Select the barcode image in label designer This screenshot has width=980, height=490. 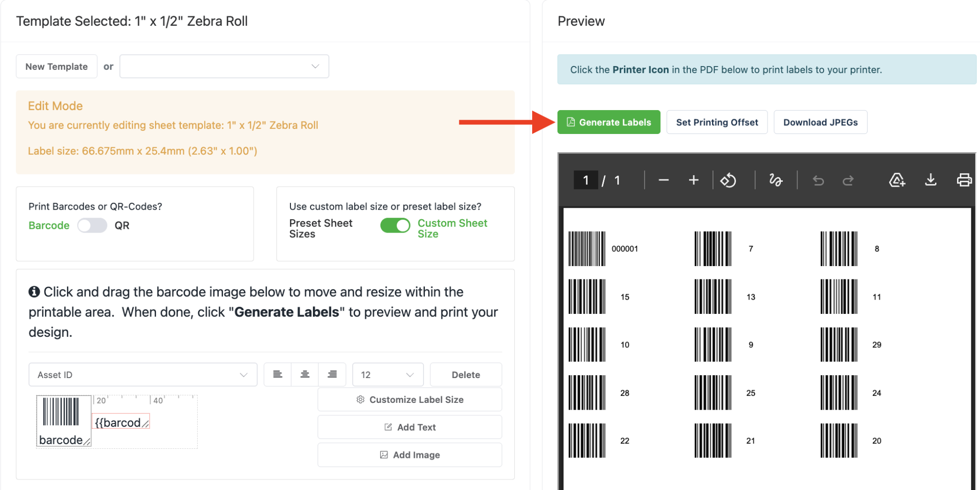pos(64,421)
